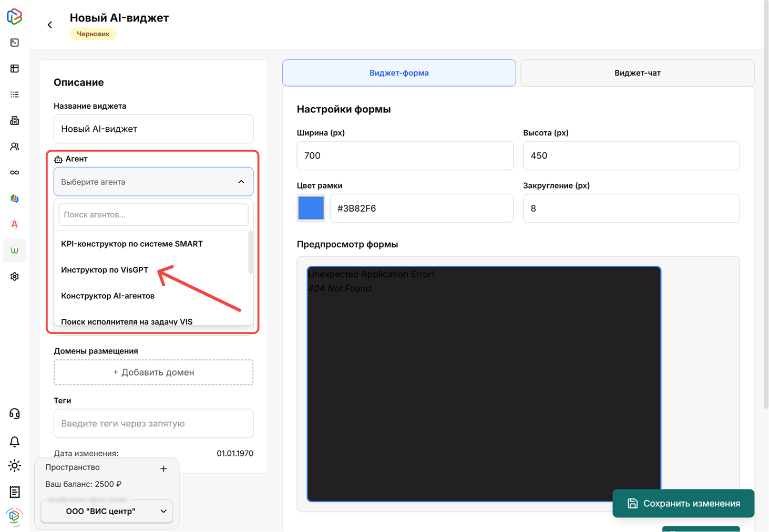Open the blue frame color swatch
Viewport: 769px width, 532px height.
(x=311, y=208)
